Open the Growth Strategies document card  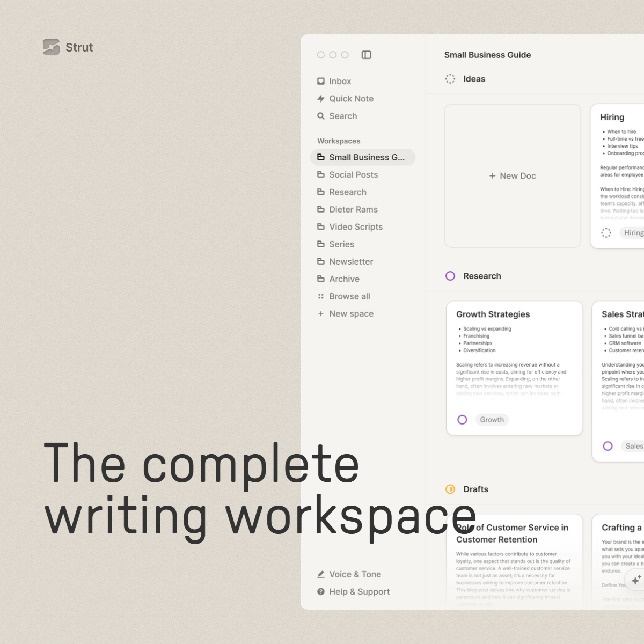[515, 368]
